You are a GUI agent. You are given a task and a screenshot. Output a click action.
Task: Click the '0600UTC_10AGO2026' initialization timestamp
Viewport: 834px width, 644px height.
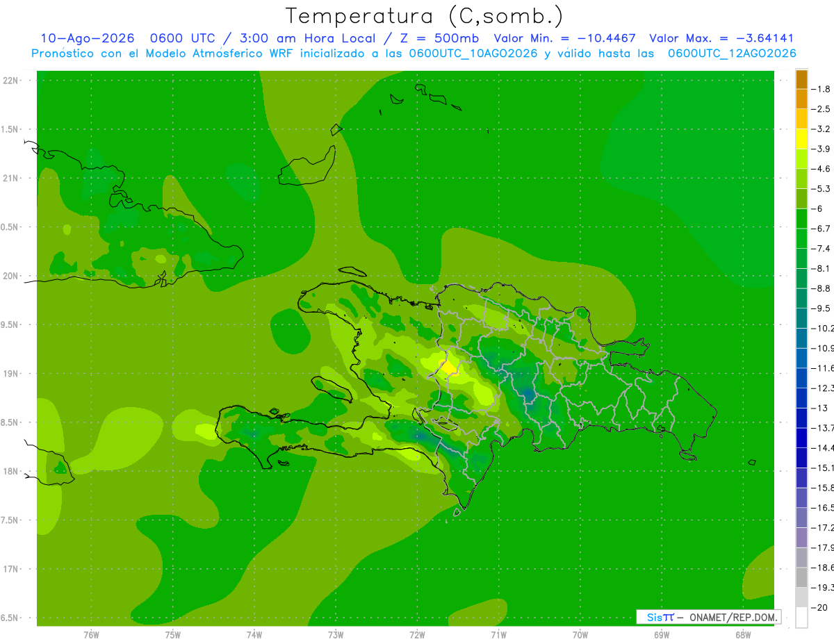(473, 53)
